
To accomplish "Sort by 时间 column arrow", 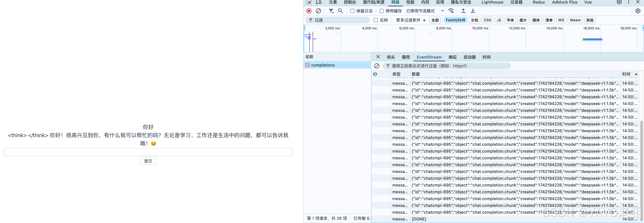I will (x=636, y=74).
